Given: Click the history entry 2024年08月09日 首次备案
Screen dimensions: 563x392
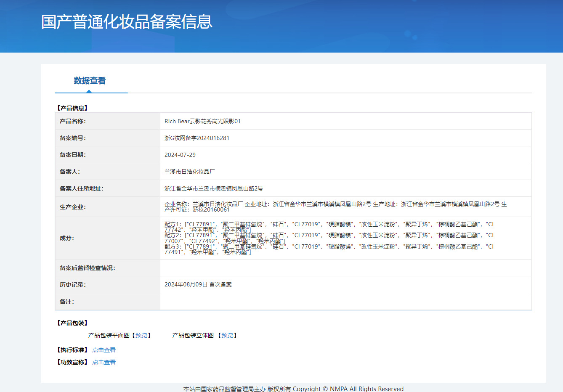Looking at the screenshot, I should [x=198, y=285].
